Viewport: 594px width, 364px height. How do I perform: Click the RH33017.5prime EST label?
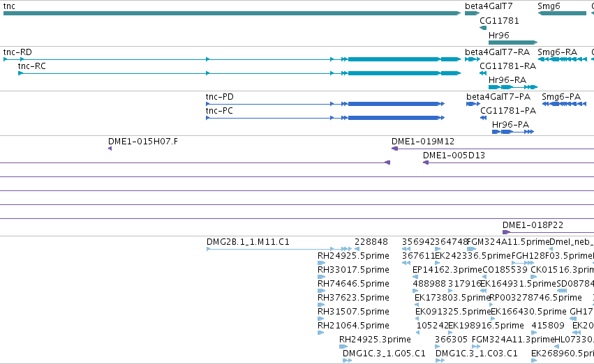pos(353,270)
